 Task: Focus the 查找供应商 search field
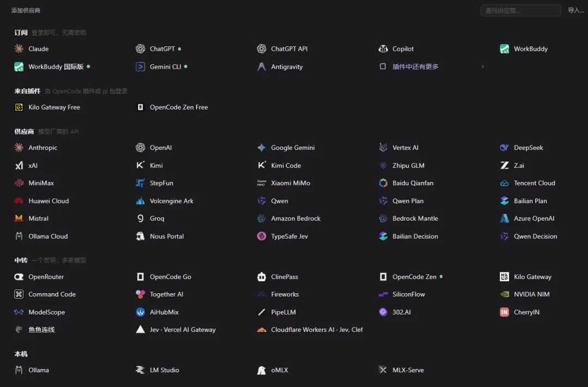coord(521,10)
